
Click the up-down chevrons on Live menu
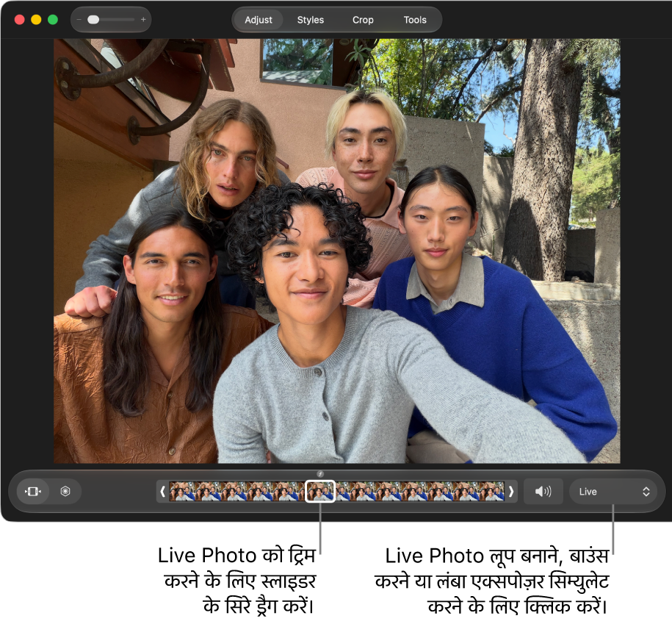tap(646, 492)
